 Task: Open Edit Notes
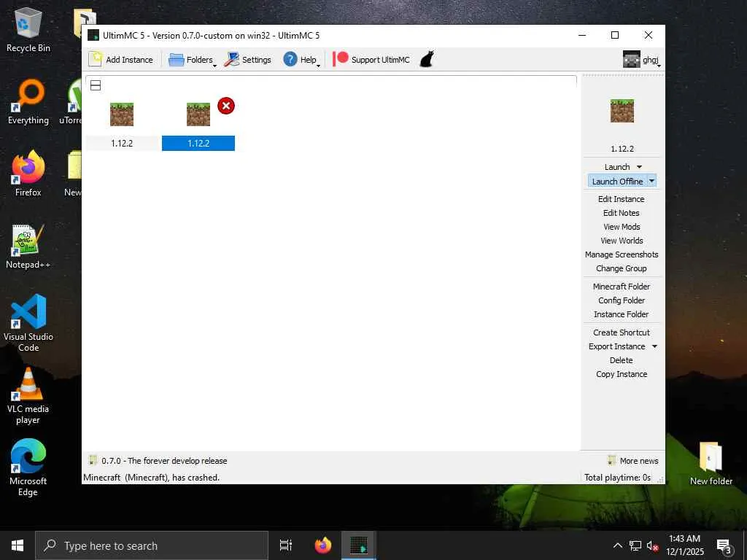tap(622, 213)
